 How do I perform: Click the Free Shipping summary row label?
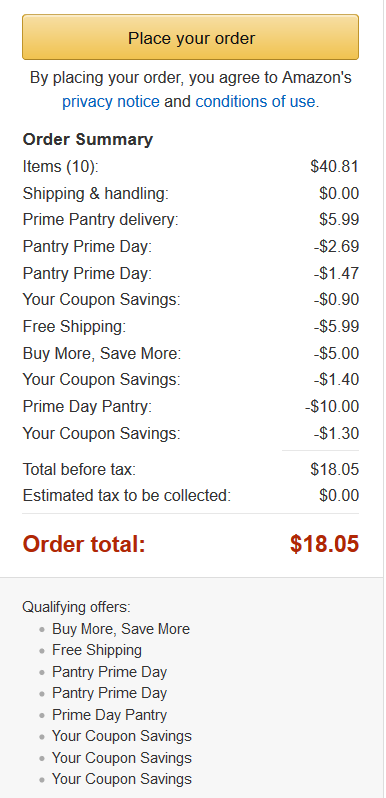[74, 327]
